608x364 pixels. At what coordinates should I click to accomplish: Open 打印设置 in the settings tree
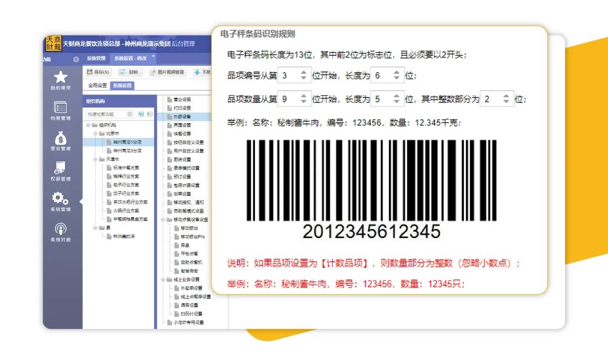(x=182, y=108)
